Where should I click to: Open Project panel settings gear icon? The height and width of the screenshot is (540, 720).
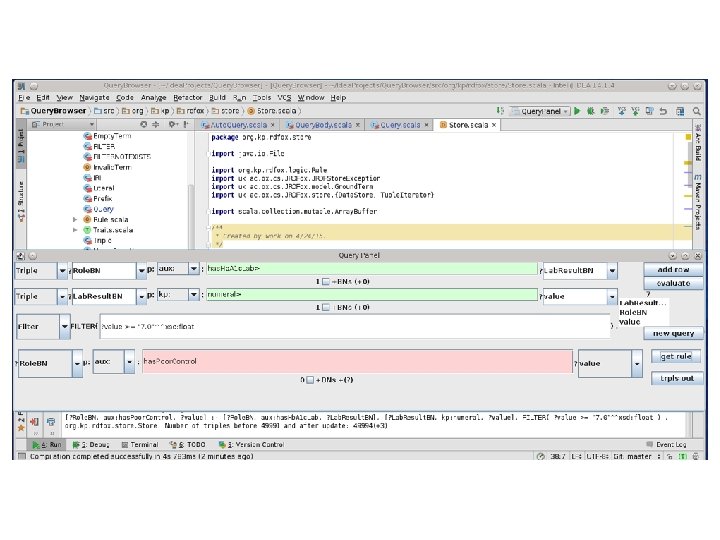(x=173, y=124)
